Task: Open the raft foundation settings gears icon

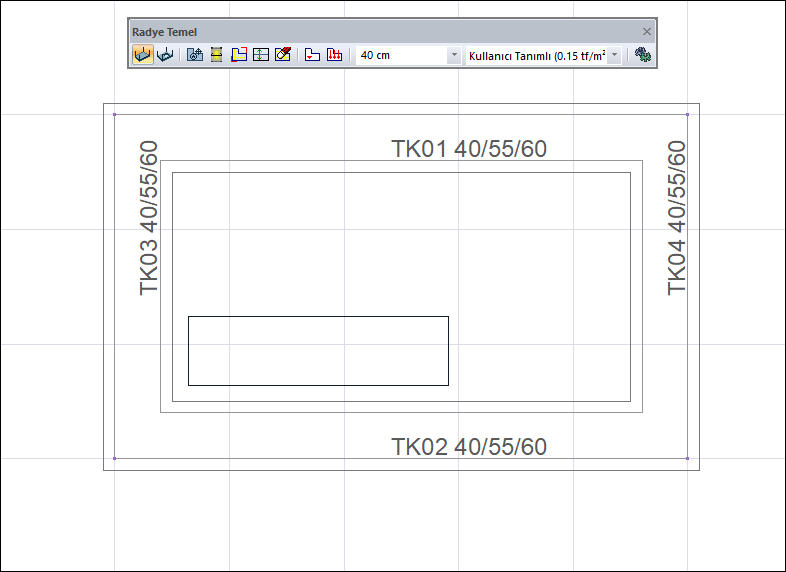Action: pyautogui.click(x=643, y=55)
